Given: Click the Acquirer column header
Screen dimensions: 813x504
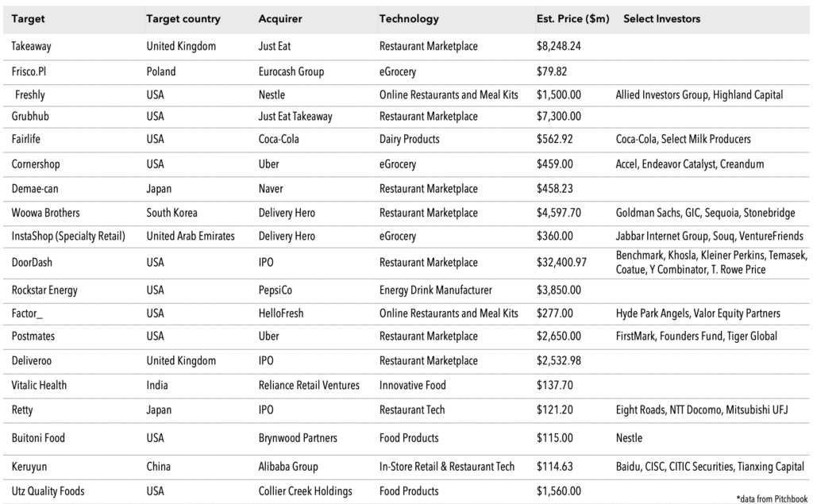Looking at the screenshot, I should tap(280, 19).
